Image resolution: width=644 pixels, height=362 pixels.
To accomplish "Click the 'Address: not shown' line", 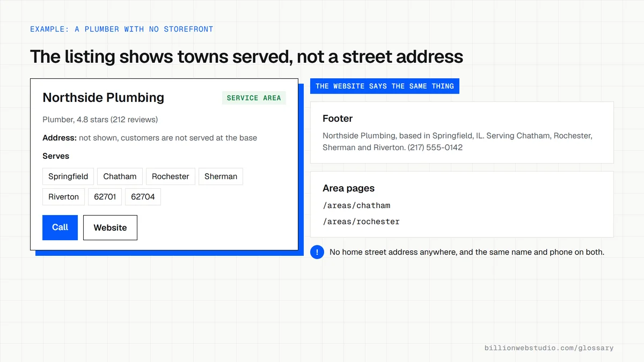I will coord(150,138).
